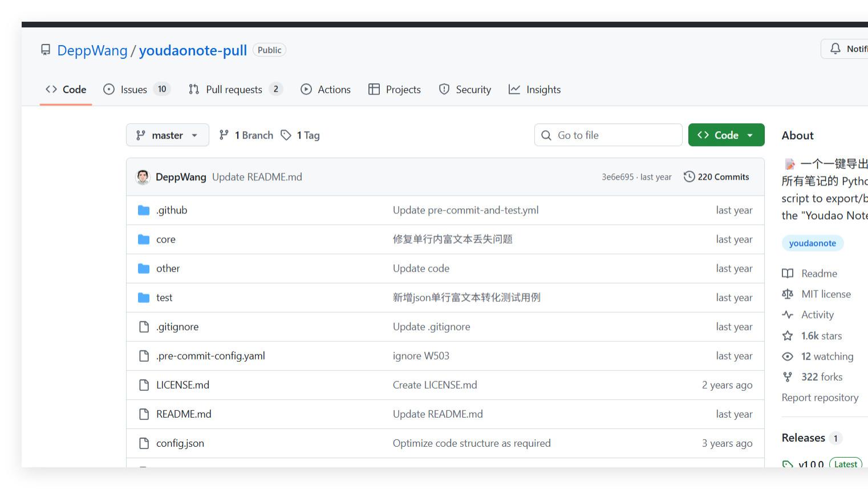Open commit history via the clock icon
This screenshot has height=489, width=868.
tap(689, 176)
